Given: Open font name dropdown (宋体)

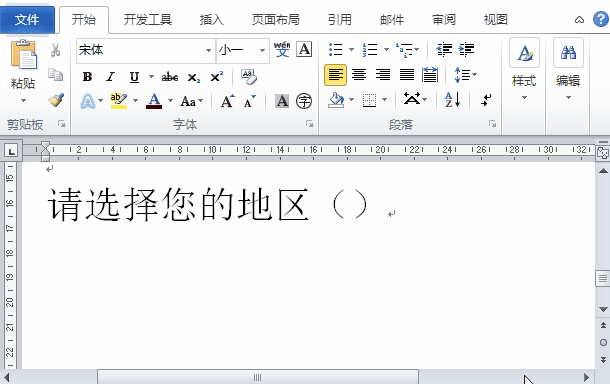Looking at the screenshot, I should tap(208, 50).
